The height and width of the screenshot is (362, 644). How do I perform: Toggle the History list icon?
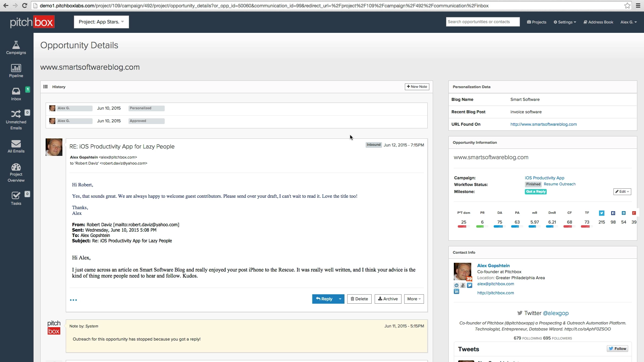coord(46,87)
